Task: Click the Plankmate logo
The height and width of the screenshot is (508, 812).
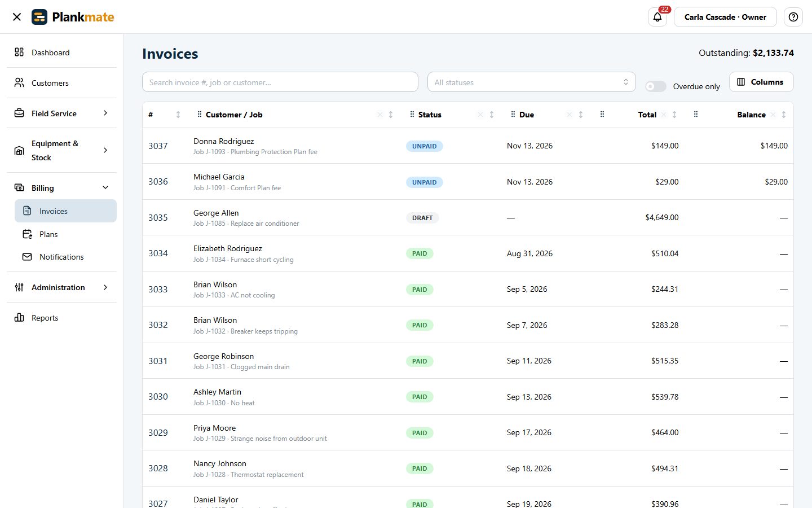Action: click(x=73, y=17)
